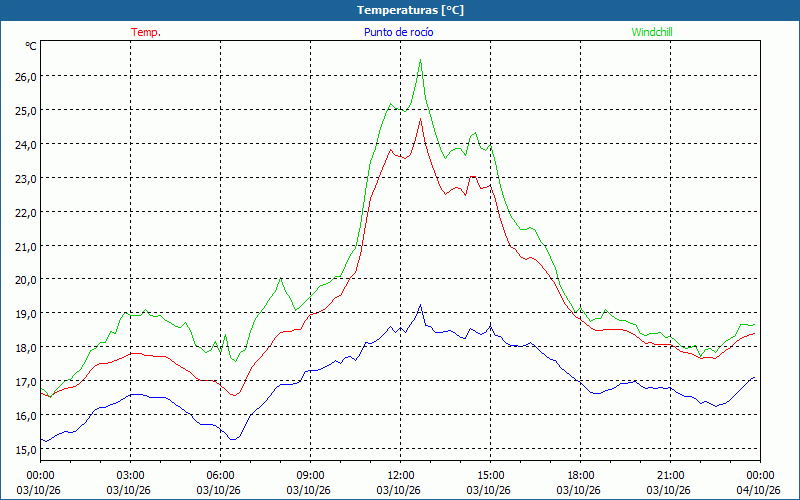Screen dimensions: 800x500
Task: Click the 16,0 y-axis value
Action: (26, 415)
